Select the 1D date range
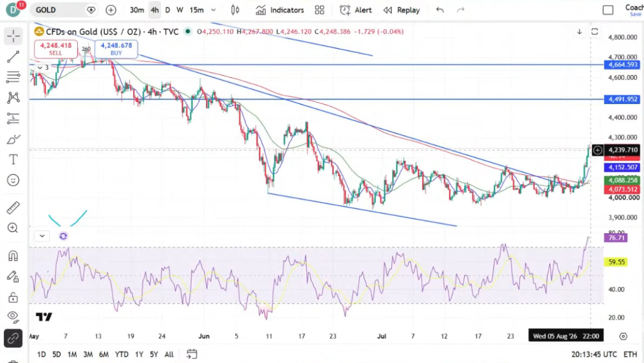This screenshot has width=644, height=363. pyautogui.click(x=41, y=354)
